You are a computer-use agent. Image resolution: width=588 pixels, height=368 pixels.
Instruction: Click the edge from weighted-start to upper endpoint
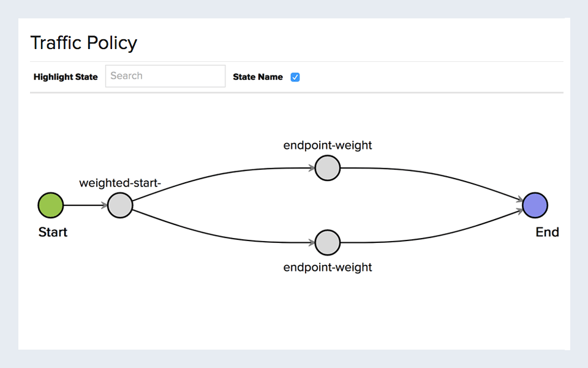pos(221,175)
